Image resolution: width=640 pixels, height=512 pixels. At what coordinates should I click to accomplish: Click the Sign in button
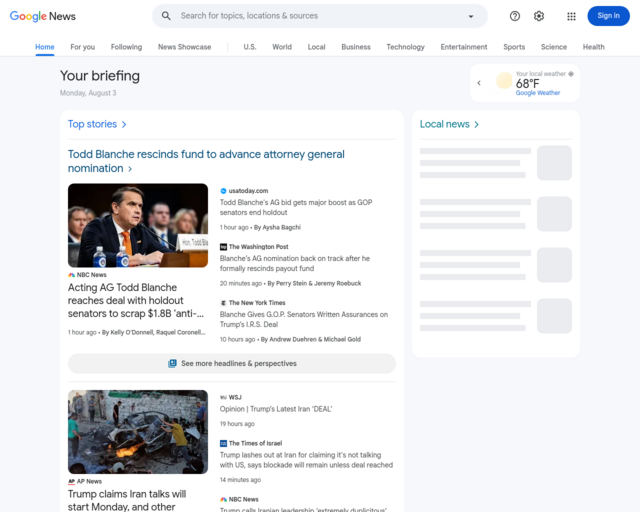coord(608,16)
